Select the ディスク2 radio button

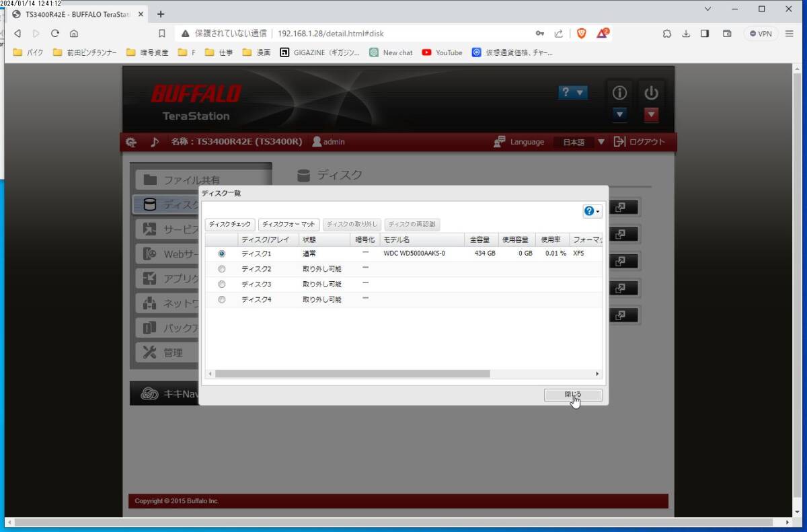pos(222,269)
